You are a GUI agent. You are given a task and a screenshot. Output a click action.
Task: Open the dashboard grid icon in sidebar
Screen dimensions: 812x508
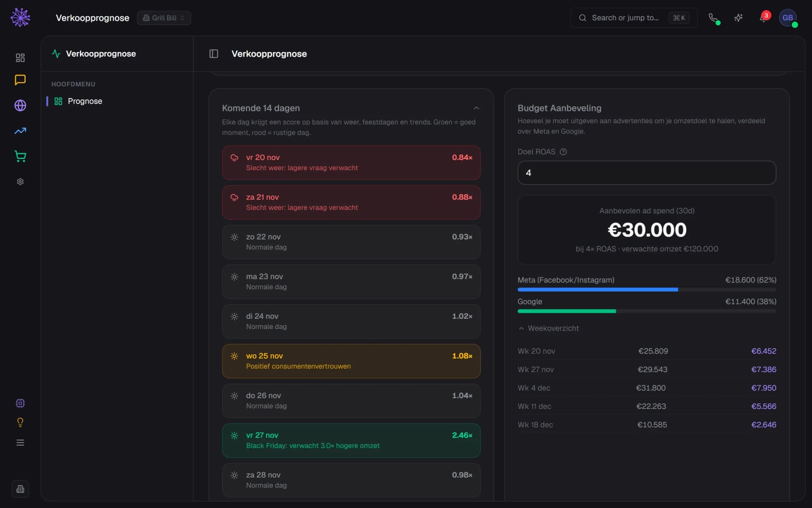[x=20, y=58]
